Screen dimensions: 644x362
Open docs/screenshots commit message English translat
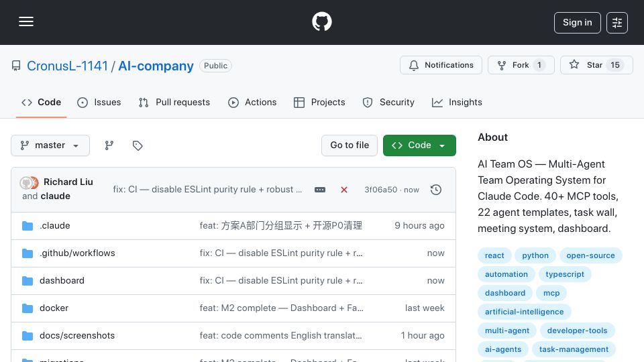click(x=281, y=336)
